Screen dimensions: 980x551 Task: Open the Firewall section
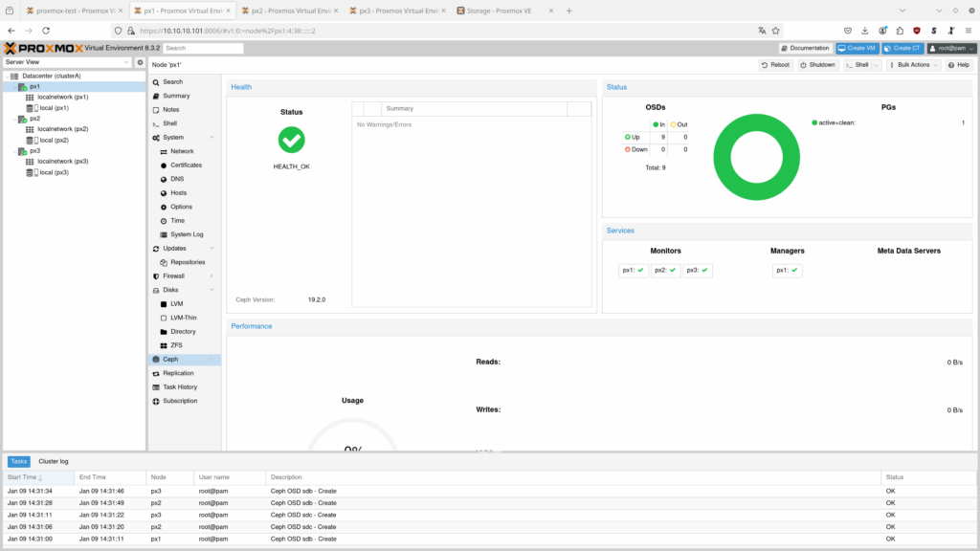pos(173,276)
